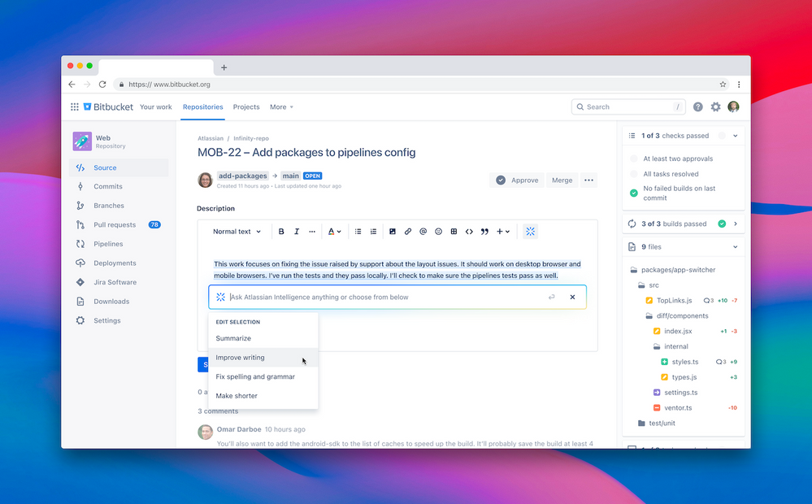Toggle the 'No failed builds' check status

point(635,193)
